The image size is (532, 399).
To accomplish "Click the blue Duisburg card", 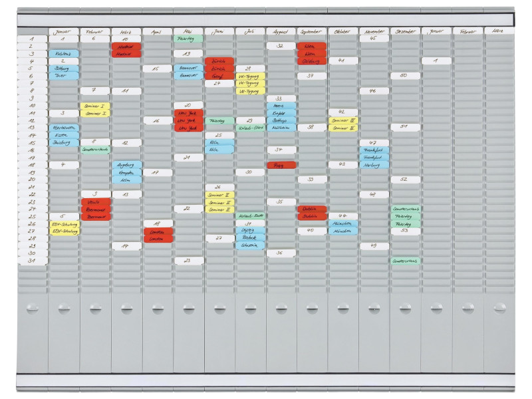I will 64,142.
